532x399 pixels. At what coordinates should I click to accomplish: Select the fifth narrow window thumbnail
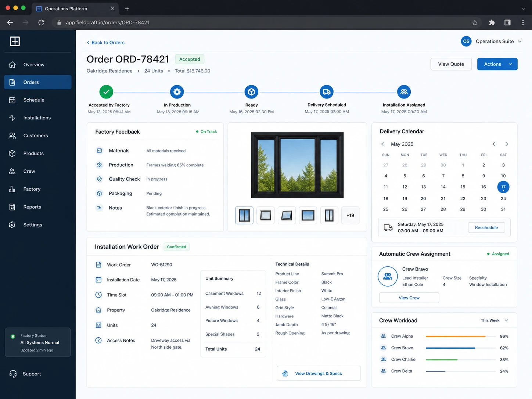(329, 215)
